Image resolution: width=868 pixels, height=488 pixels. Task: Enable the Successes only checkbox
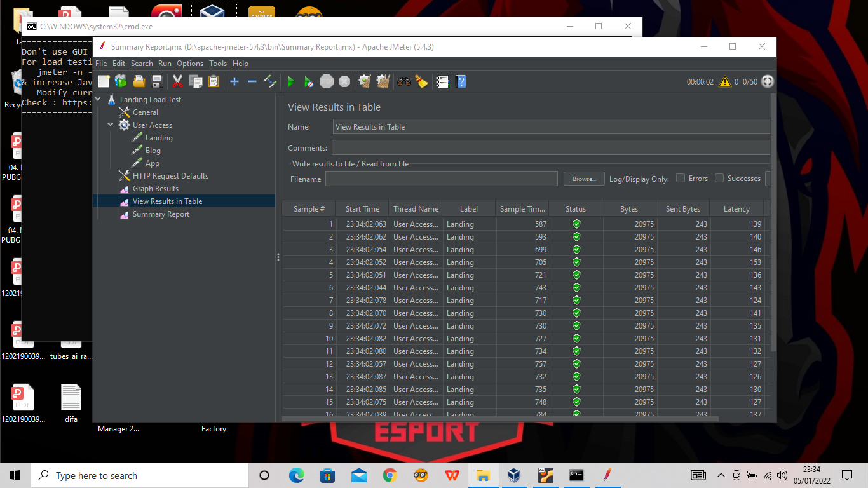[719, 179]
